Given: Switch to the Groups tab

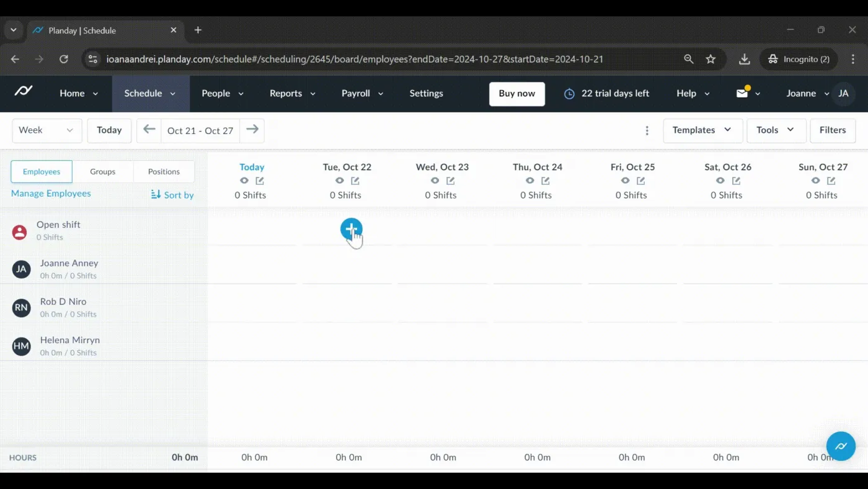Looking at the screenshot, I should [x=103, y=172].
